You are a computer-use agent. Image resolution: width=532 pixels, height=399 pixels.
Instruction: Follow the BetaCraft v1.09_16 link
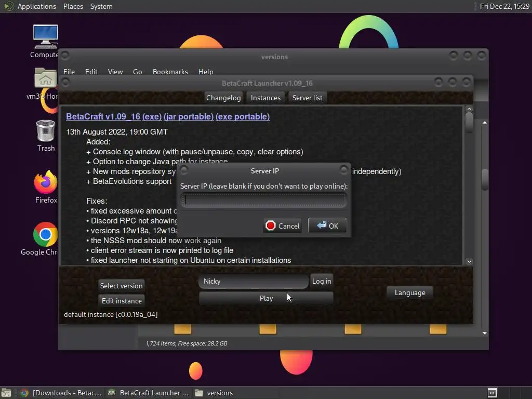pyautogui.click(x=103, y=116)
